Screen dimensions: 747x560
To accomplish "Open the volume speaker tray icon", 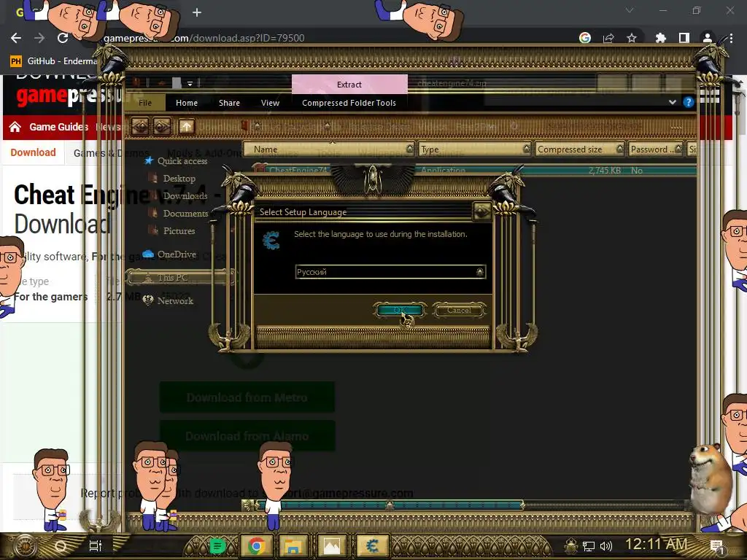I will point(606,545).
